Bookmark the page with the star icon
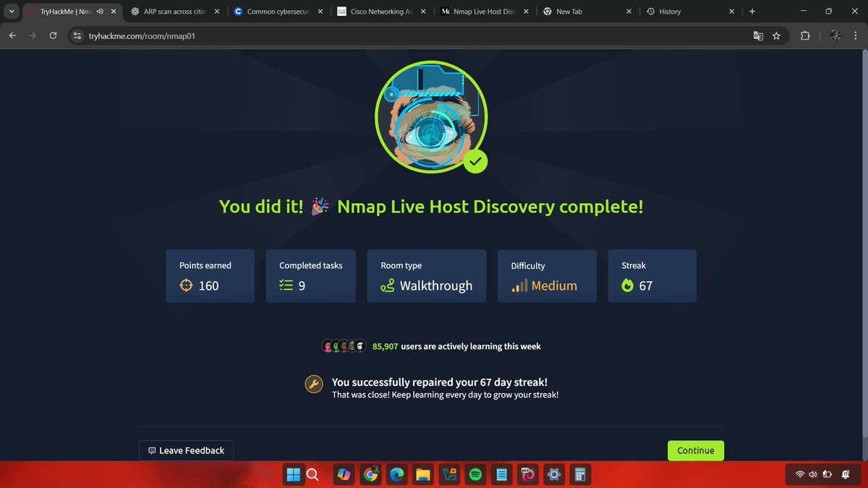 (776, 35)
